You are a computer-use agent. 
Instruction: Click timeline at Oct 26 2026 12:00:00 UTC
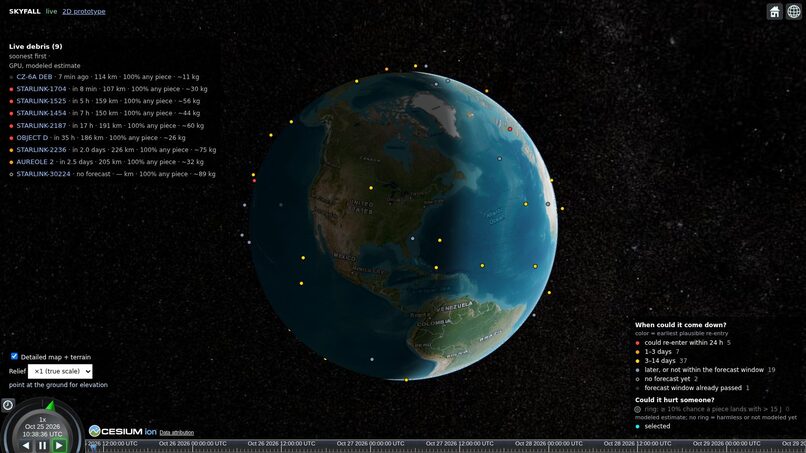pos(281,446)
